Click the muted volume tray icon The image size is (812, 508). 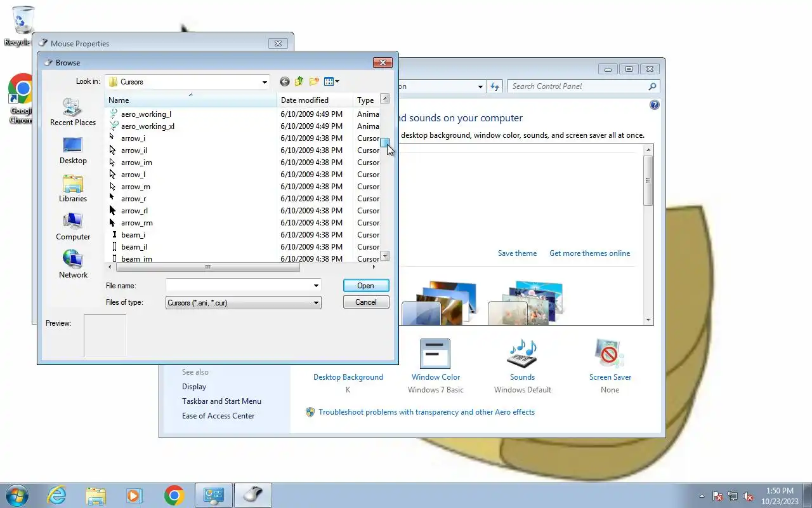(x=749, y=497)
